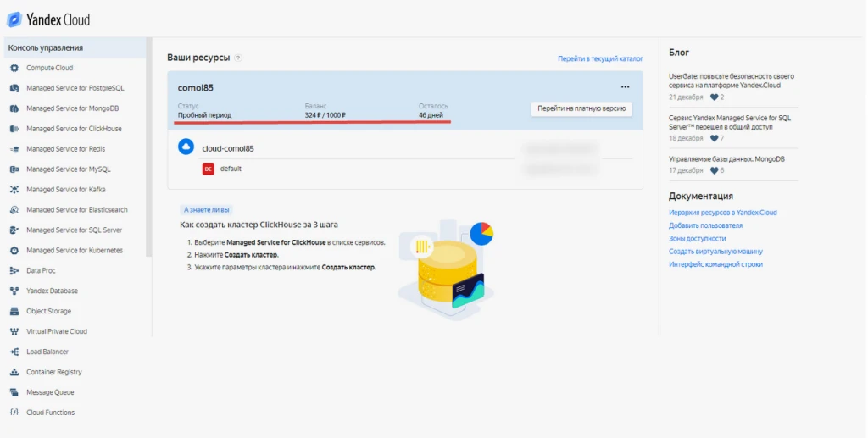Viewport: 868px width, 438px height.
Task: Click the Container Registry icon
Action: 14,372
